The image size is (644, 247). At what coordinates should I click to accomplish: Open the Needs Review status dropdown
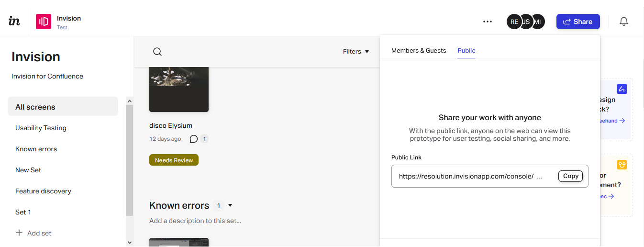tap(174, 160)
